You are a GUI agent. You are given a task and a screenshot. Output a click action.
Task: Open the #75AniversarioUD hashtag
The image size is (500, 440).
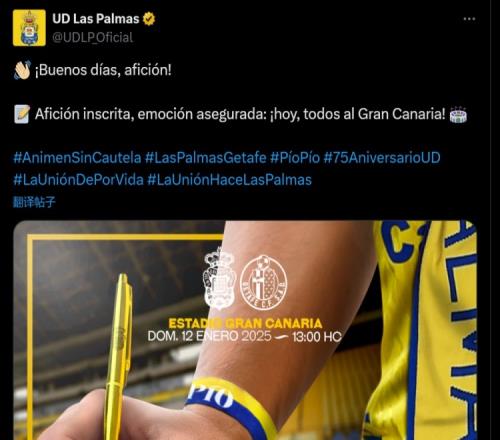pyautogui.click(x=382, y=158)
